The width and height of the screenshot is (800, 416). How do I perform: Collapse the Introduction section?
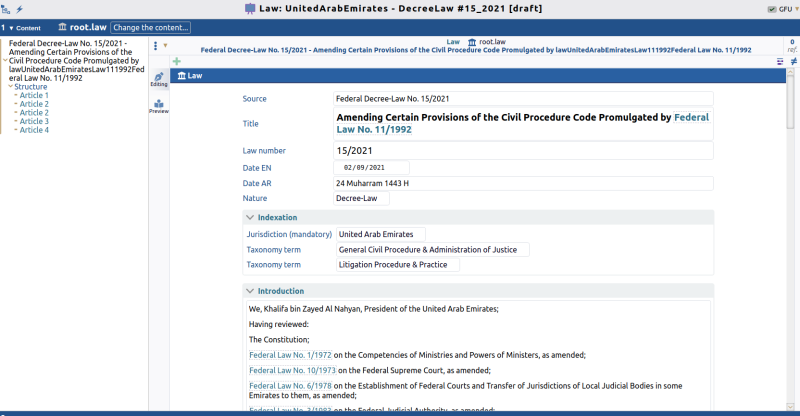point(250,291)
